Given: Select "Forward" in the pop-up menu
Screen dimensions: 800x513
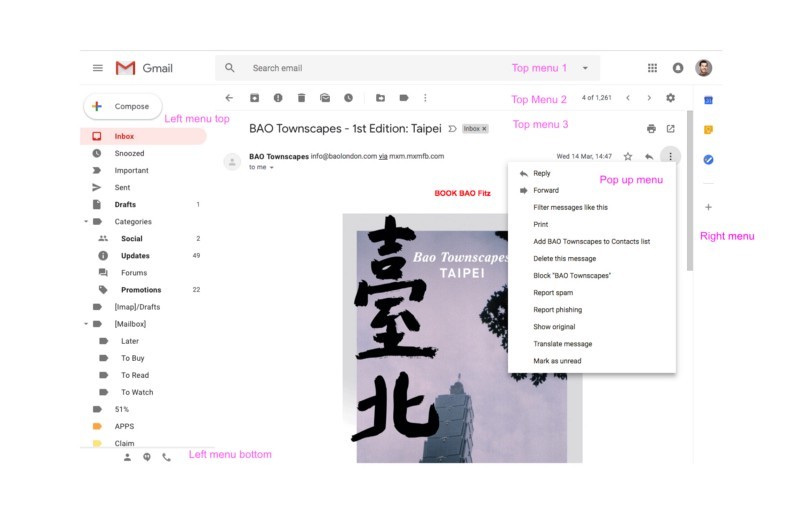Looking at the screenshot, I should (546, 190).
